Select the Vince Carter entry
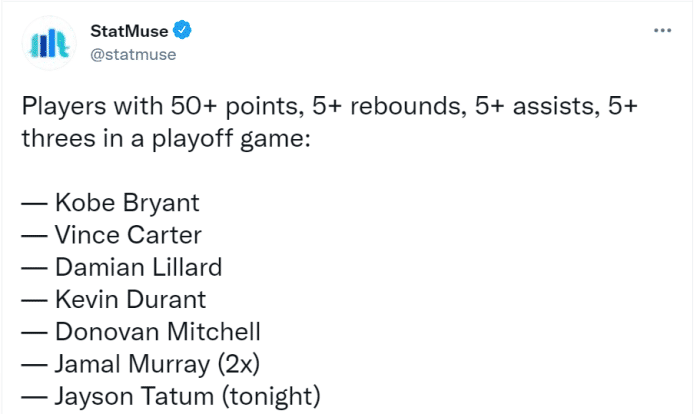 point(128,235)
